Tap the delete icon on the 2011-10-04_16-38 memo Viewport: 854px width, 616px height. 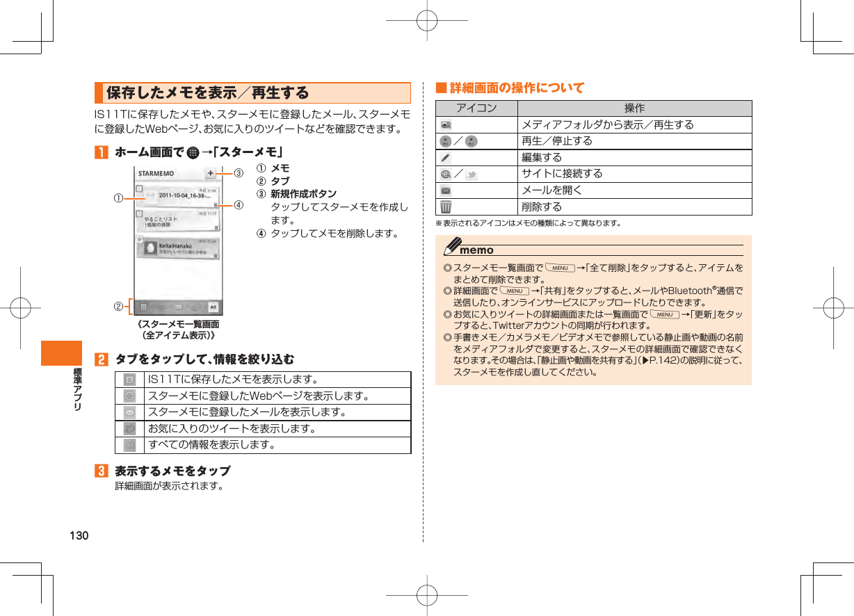tap(217, 204)
